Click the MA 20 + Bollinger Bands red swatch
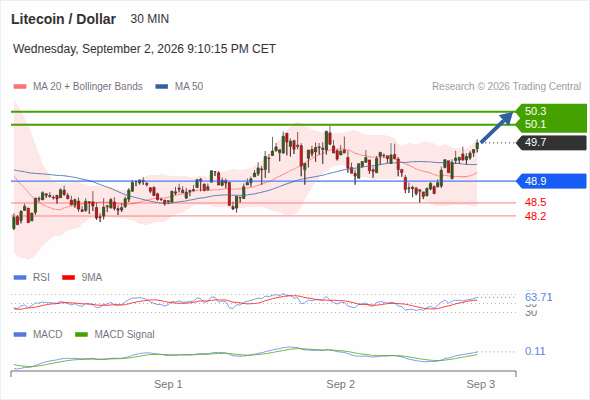 tap(20, 87)
